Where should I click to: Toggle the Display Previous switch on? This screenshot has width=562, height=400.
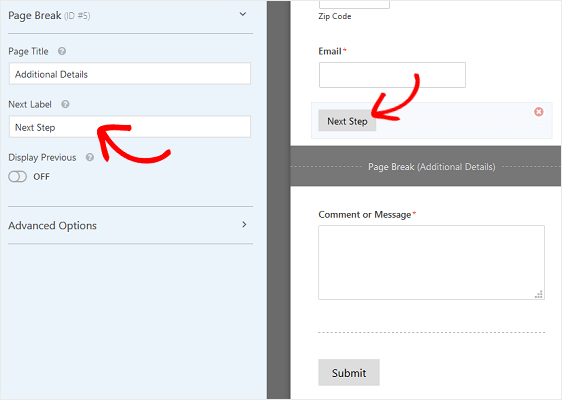18,176
